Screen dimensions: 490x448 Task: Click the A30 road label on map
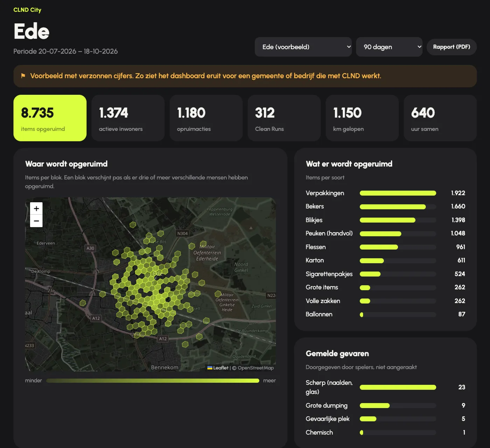(x=90, y=248)
